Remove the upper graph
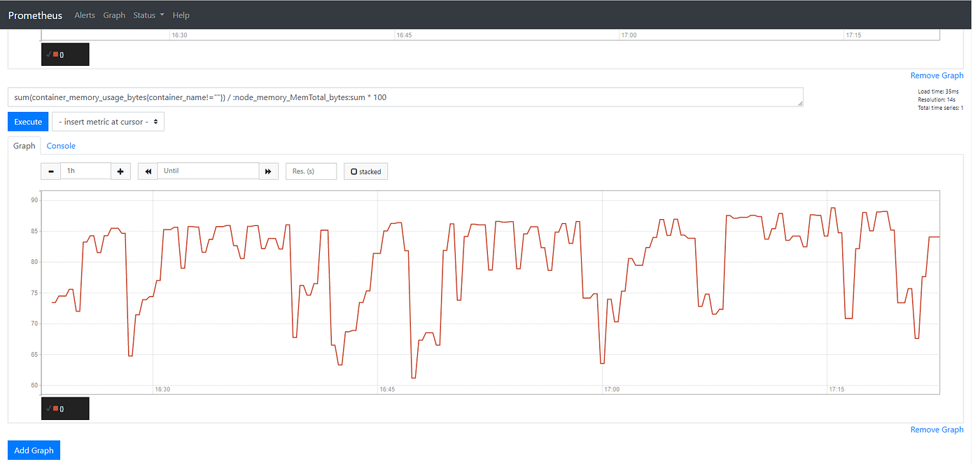980x464 pixels. pyautogui.click(x=937, y=76)
